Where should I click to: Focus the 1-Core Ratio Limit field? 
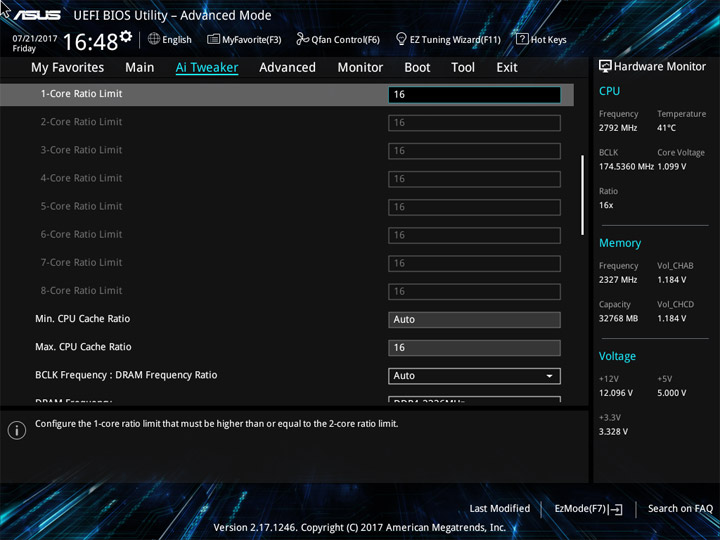pos(474,95)
